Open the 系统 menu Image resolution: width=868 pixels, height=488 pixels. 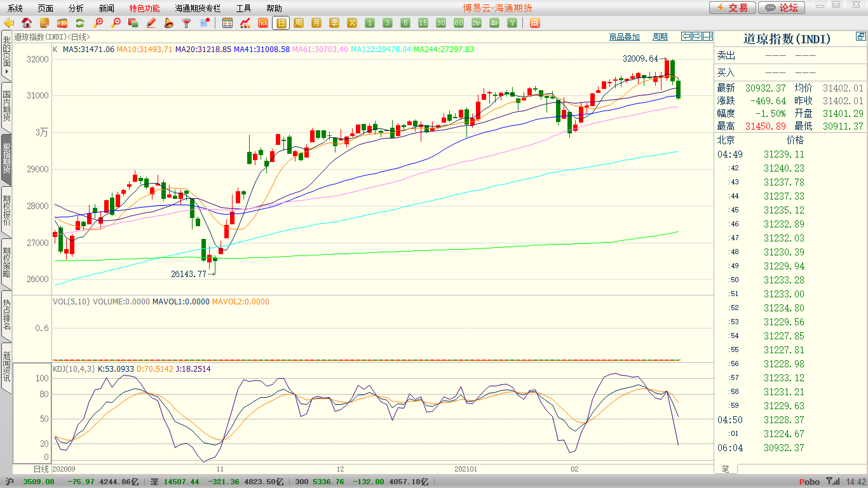point(15,8)
